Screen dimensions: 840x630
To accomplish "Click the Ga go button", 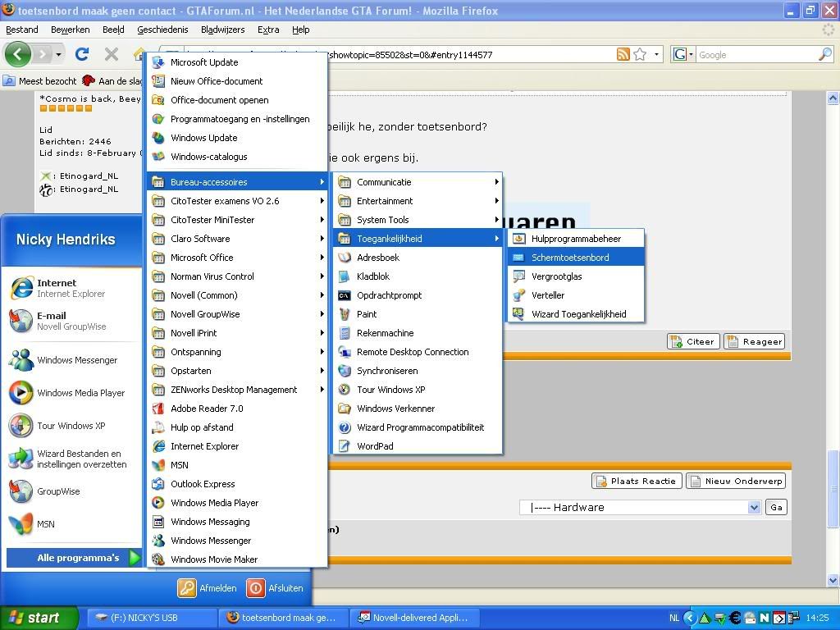I will [776, 507].
